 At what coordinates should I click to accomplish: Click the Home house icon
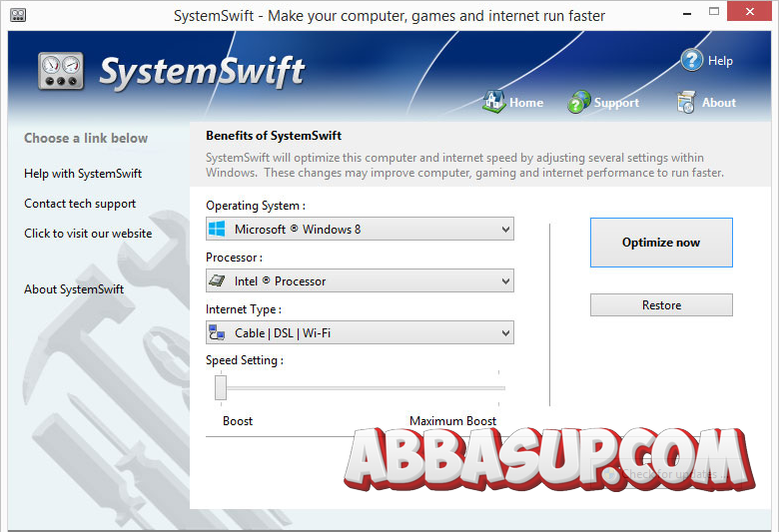(493, 102)
